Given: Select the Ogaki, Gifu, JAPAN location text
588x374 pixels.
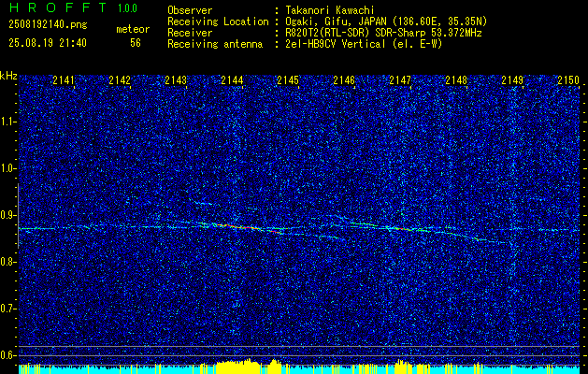Looking at the screenshot, I should (385, 22).
